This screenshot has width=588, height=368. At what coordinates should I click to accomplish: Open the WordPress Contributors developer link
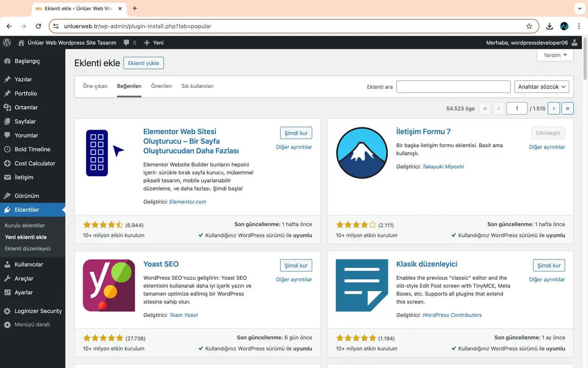pos(452,315)
